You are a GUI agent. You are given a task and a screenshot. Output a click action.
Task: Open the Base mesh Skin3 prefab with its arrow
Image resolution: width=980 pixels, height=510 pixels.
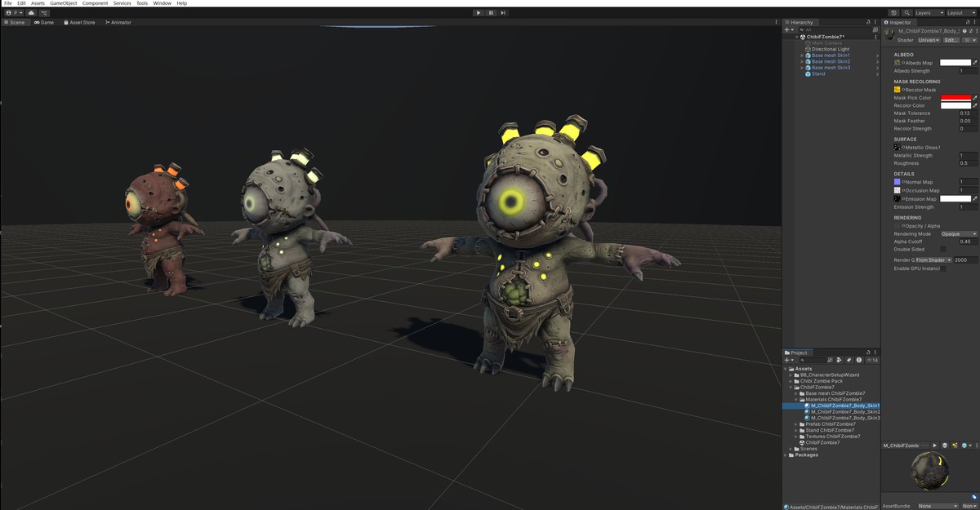(876, 68)
